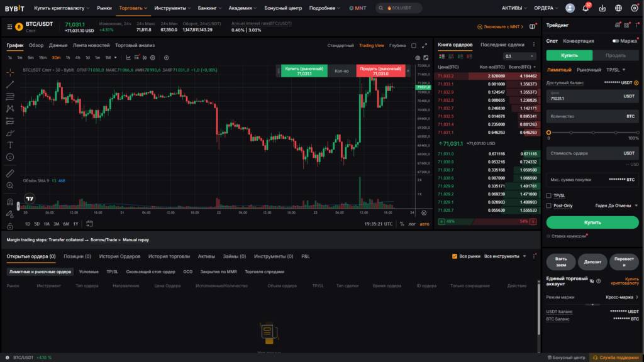Viewport: 644px width, 362px height.
Task: Enable the Post-Only checkbox
Action: [x=549, y=206]
